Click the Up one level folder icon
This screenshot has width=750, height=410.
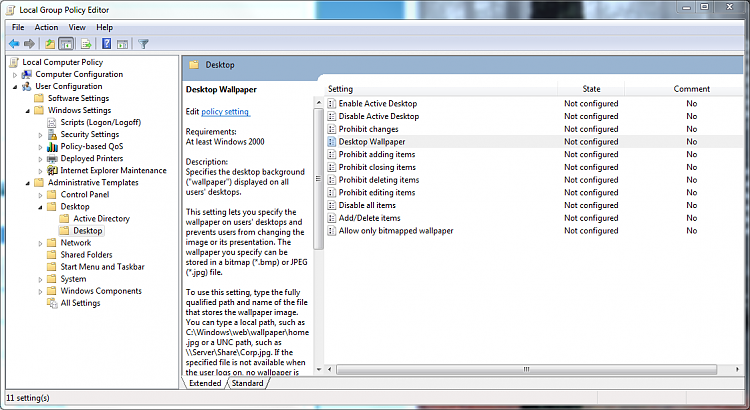pyautogui.click(x=50, y=44)
